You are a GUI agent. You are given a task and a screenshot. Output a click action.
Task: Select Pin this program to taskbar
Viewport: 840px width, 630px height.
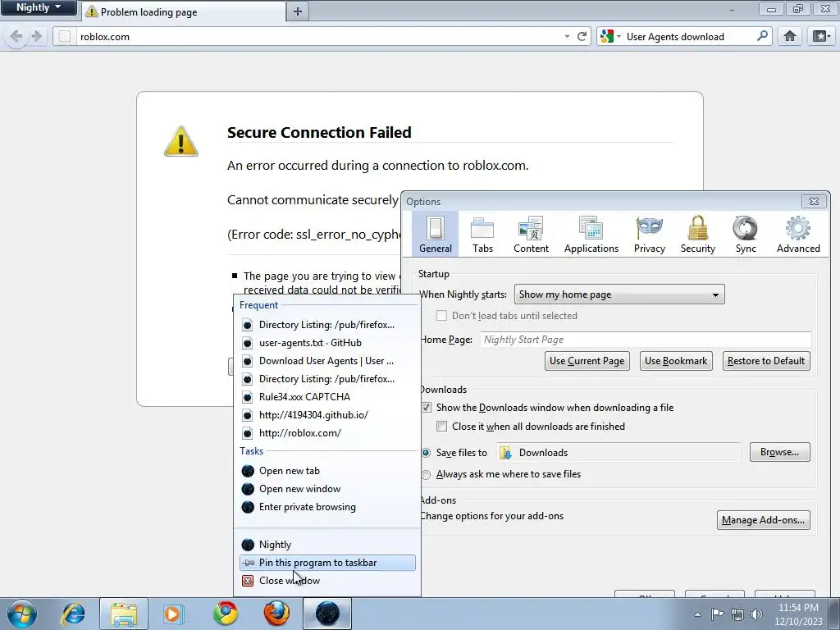point(327,563)
